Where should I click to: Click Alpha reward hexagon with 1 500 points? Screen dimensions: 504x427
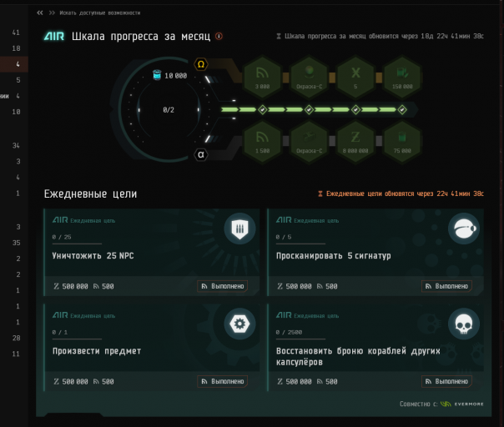coord(262,142)
